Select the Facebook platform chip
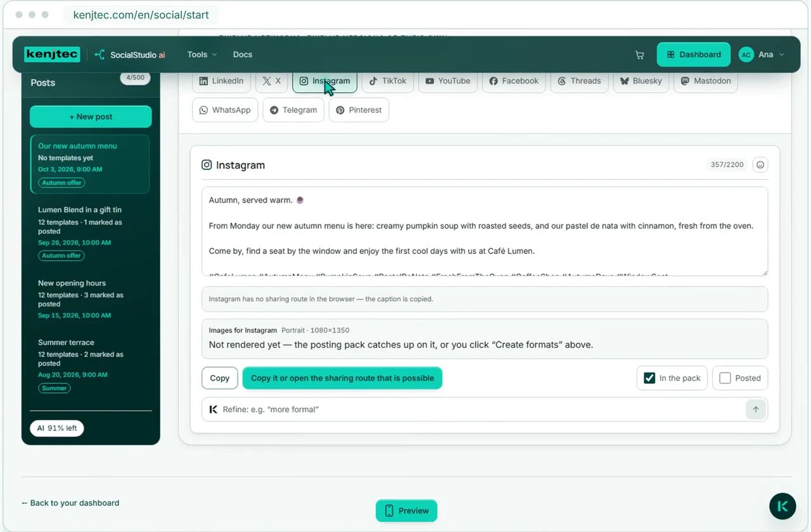This screenshot has width=811, height=532. pyautogui.click(x=514, y=81)
